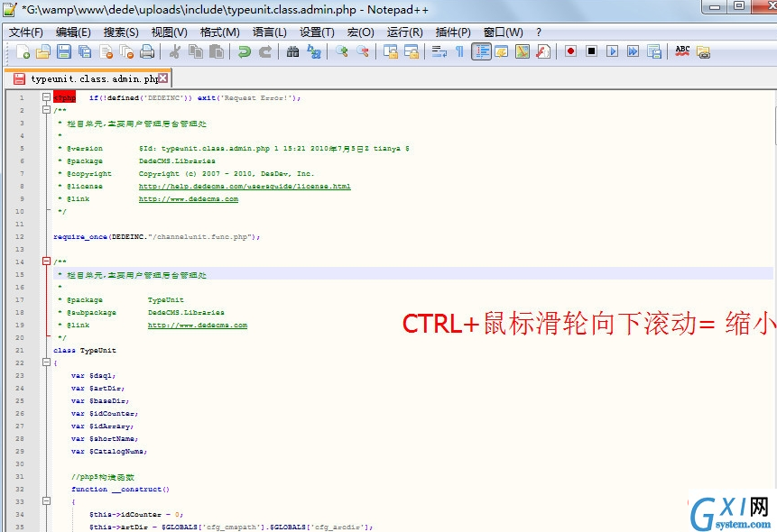Viewport: 777px width, 532px height.
Task: Follow the license.html link on line 8
Action: coord(245,187)
